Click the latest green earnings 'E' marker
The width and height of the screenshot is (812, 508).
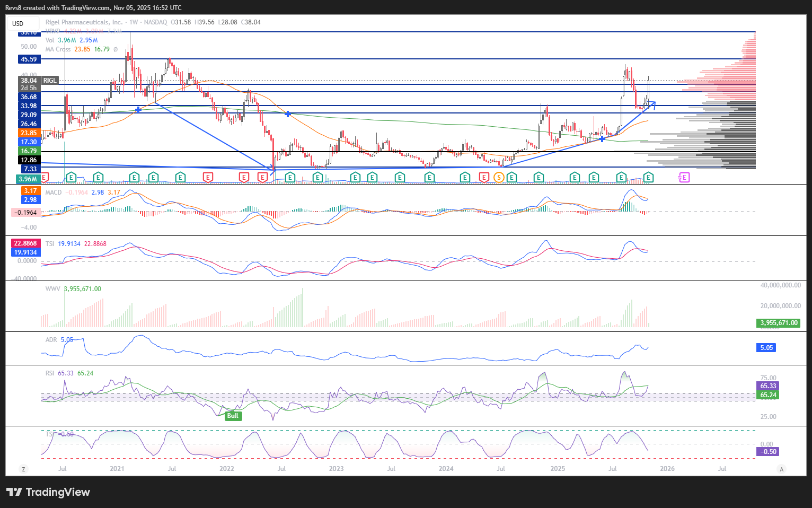[x=648, y=177]
